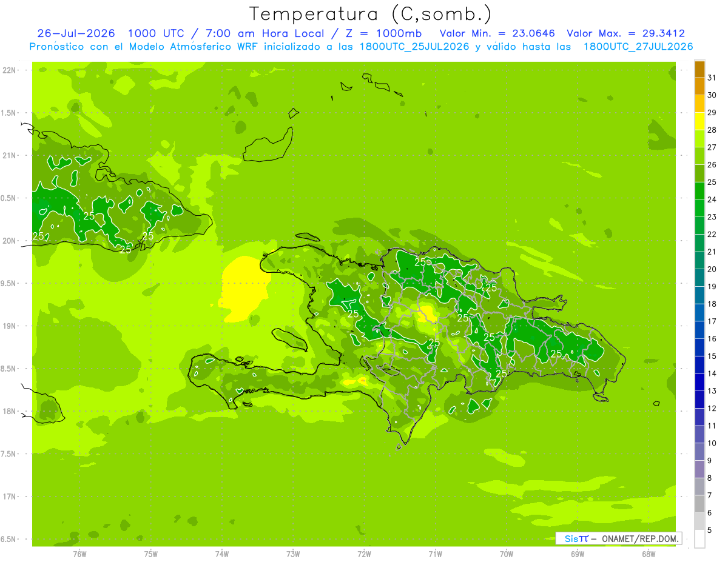Click the Valor Min. = 23.0646 text
728x562 pixels.
pos(497,33)
